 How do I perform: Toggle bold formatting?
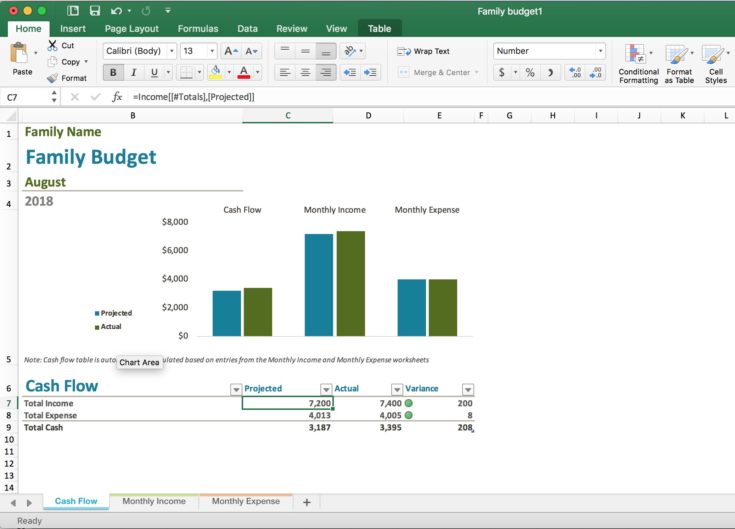tap(113, 72)
